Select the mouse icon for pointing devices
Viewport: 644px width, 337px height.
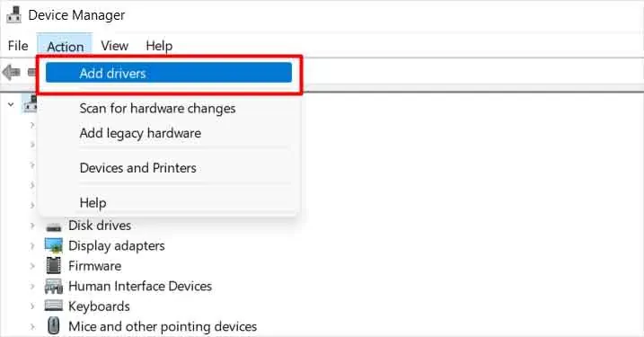click(x=53, y=326)
